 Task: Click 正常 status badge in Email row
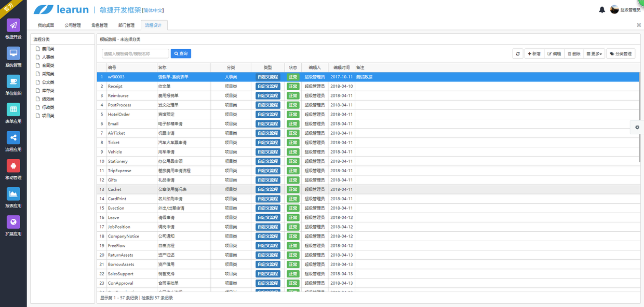pos(293,124)
